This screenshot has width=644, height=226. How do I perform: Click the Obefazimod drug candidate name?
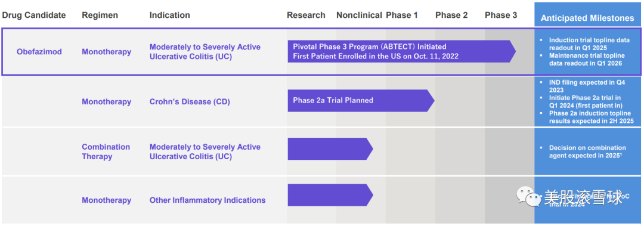[x=39, y=52]
